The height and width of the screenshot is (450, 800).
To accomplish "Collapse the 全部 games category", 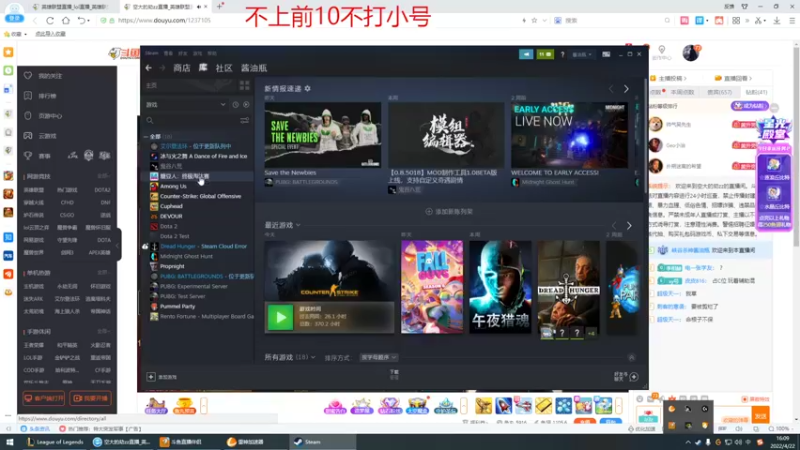I will pyautogui.click(x=146, y=137).
